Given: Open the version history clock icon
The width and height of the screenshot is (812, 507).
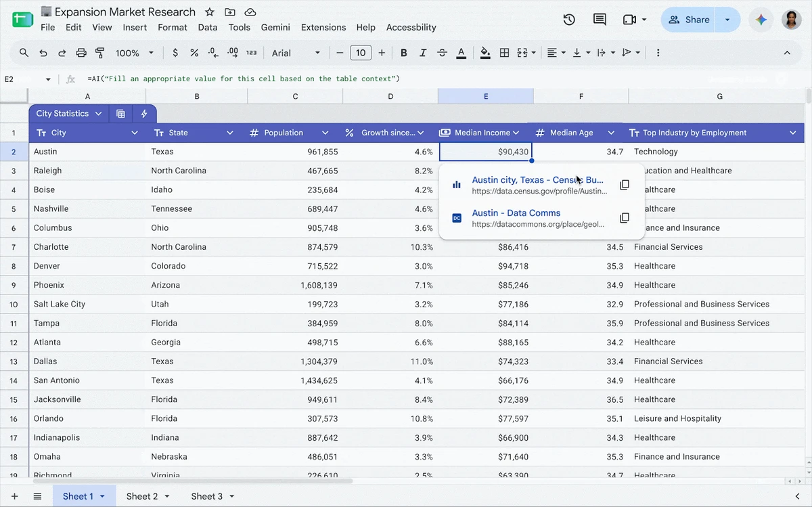Looking at the screenshot, I should pyautogui.click(x=569, y=20).
